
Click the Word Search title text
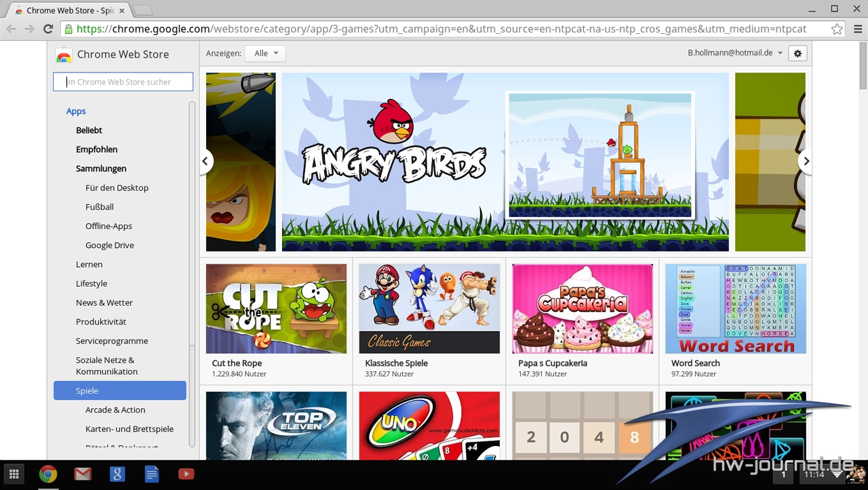[696, 363]
